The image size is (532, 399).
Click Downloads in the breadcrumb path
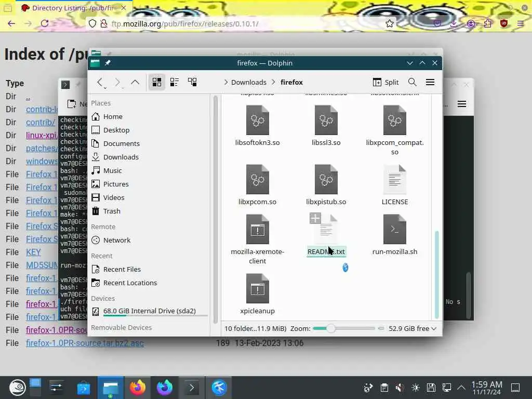click(x=249, y=83)
